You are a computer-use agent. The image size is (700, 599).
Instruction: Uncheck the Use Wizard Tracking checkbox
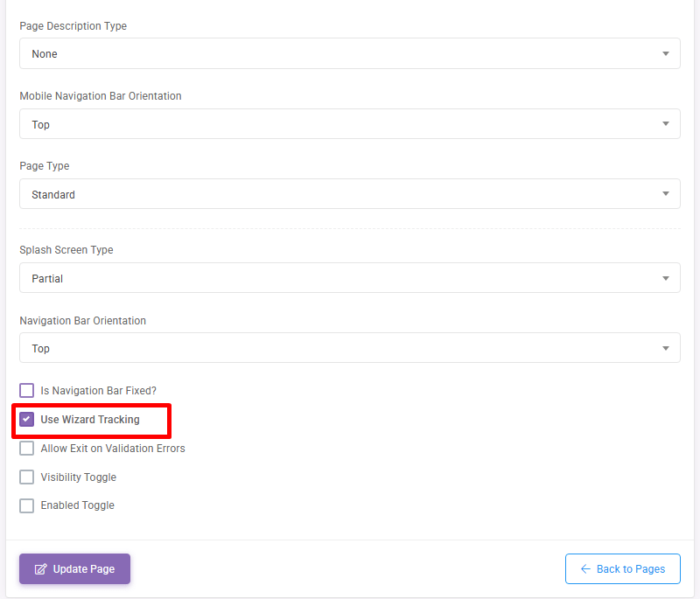point(27,419)
